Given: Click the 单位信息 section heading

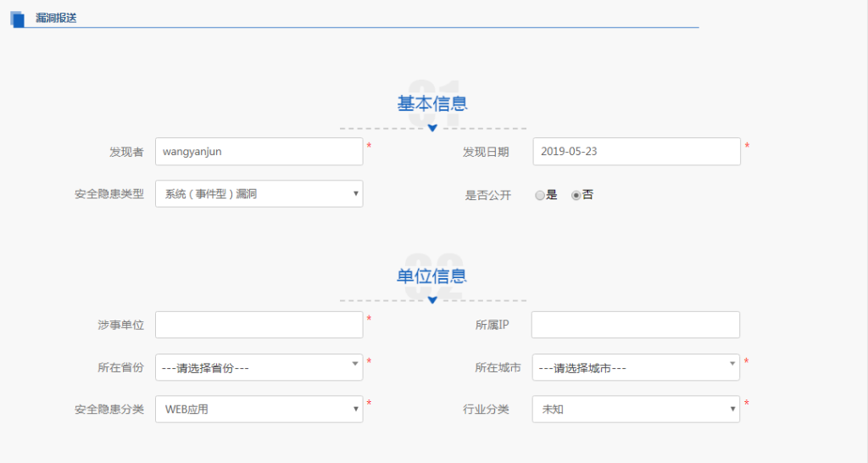Looking at the screenshot, I should [x=431, y=276].
